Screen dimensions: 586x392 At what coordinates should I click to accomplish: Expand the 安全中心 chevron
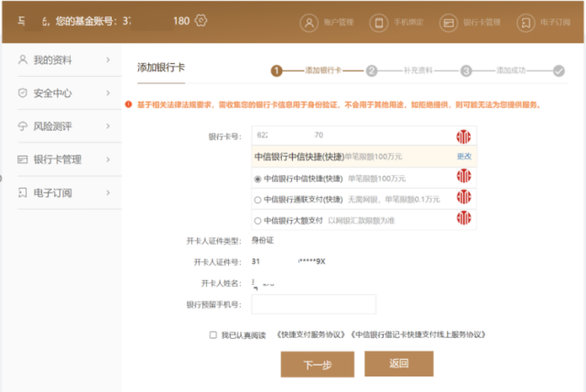[x=108, y=93]
